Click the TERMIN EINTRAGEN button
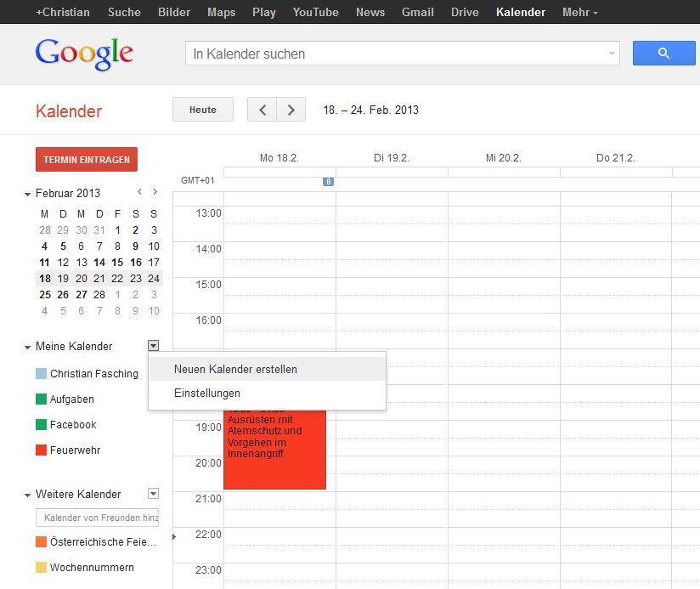 coord(87,160)
